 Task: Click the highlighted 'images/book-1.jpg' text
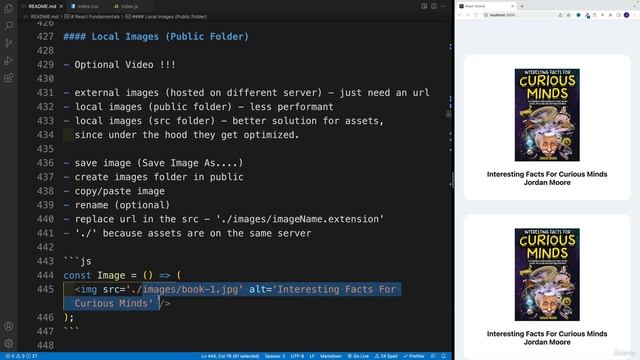pyautogui.click(x=191, y=289)
